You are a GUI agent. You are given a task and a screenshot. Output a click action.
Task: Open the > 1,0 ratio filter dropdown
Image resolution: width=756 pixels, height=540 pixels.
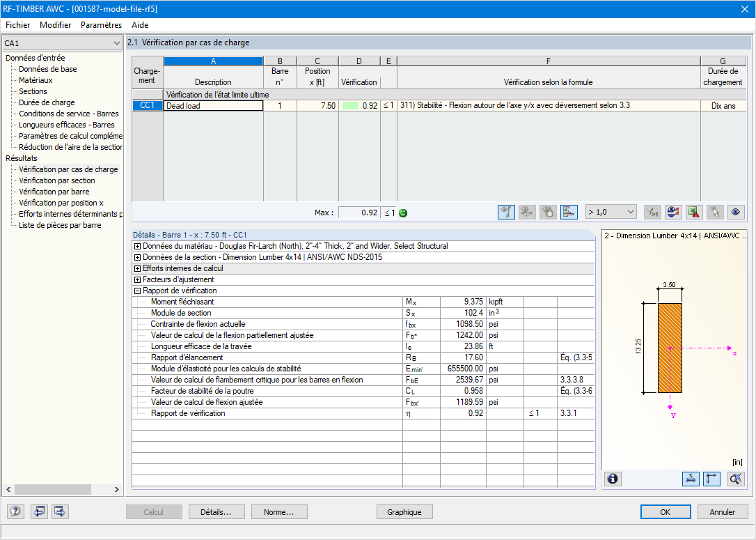point(611,212)
